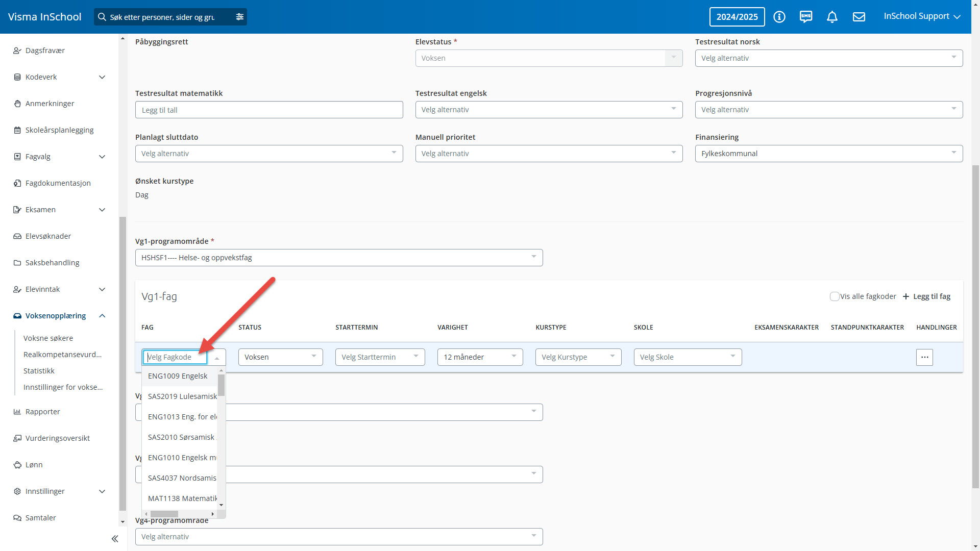This screenshot has height=551, width=980.
Task: Click the notifications bell icon
Action: [x=832, y=17]
